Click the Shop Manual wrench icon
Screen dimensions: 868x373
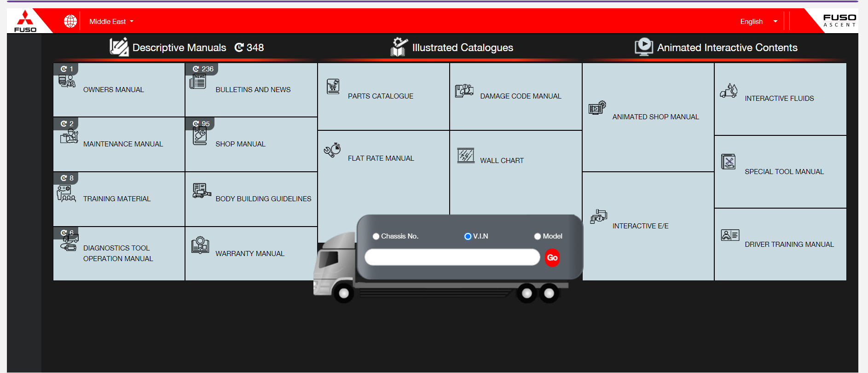click(200, 136)
